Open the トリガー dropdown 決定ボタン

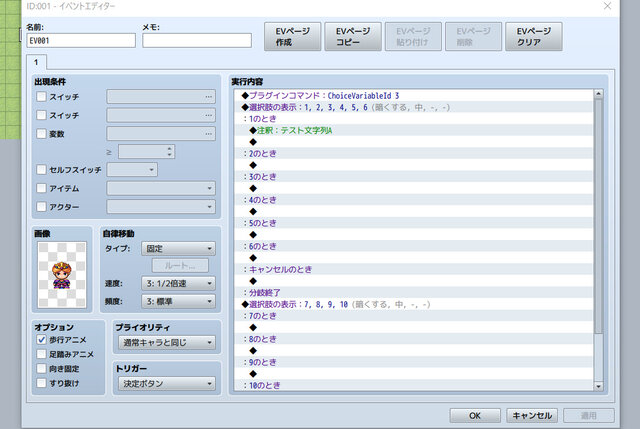pos(167,384)
